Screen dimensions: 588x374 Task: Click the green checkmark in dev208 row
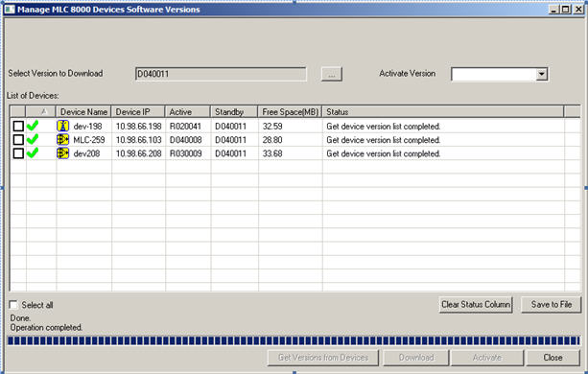[x=33, y=152]
